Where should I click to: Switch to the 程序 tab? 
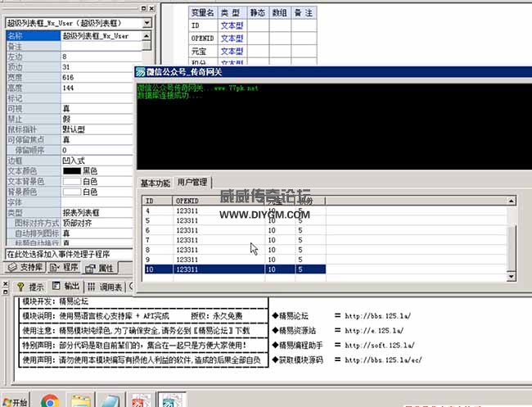point(64,268)
